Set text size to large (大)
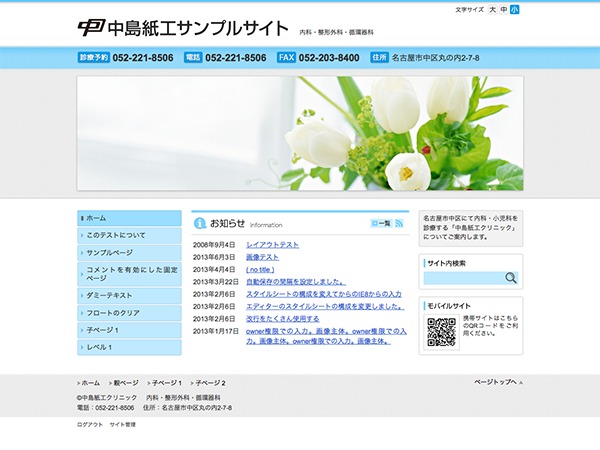 point(492,10)
